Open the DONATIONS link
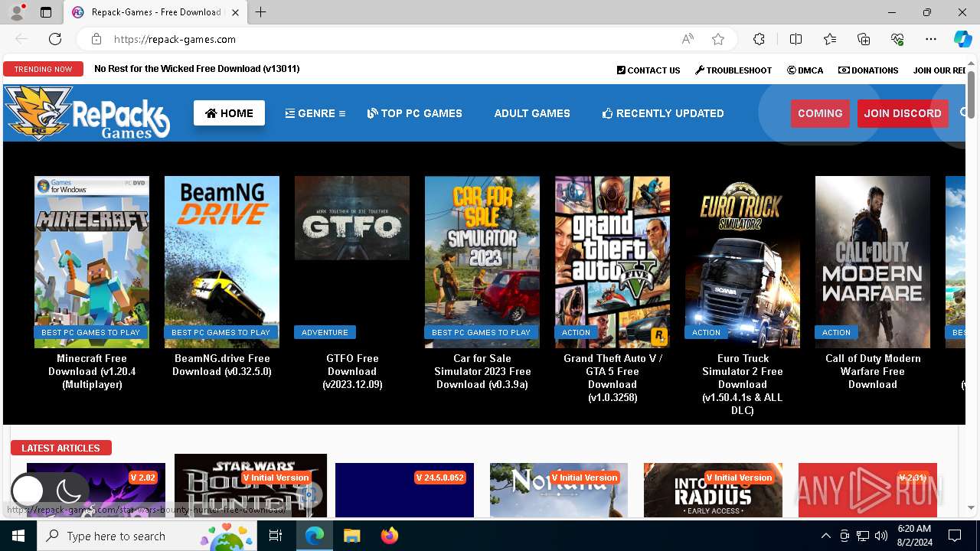980x551 pixels. [868, 70]
